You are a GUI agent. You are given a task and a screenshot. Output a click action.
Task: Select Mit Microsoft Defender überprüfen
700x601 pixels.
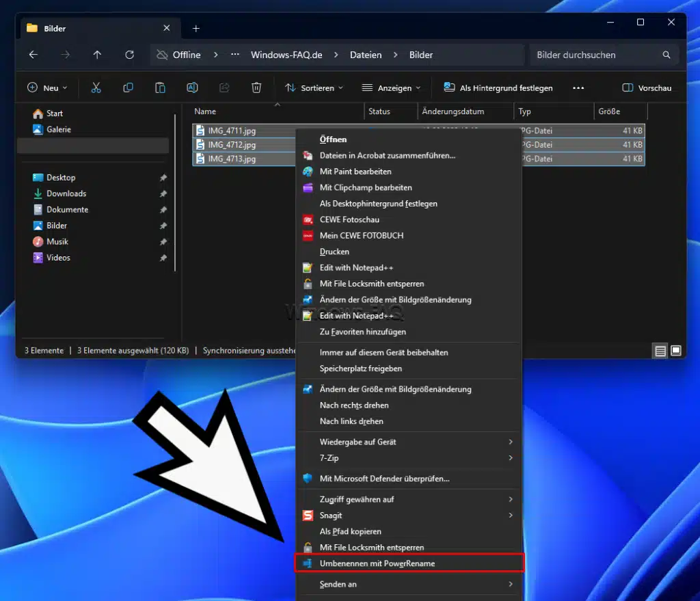pos(409,479)
